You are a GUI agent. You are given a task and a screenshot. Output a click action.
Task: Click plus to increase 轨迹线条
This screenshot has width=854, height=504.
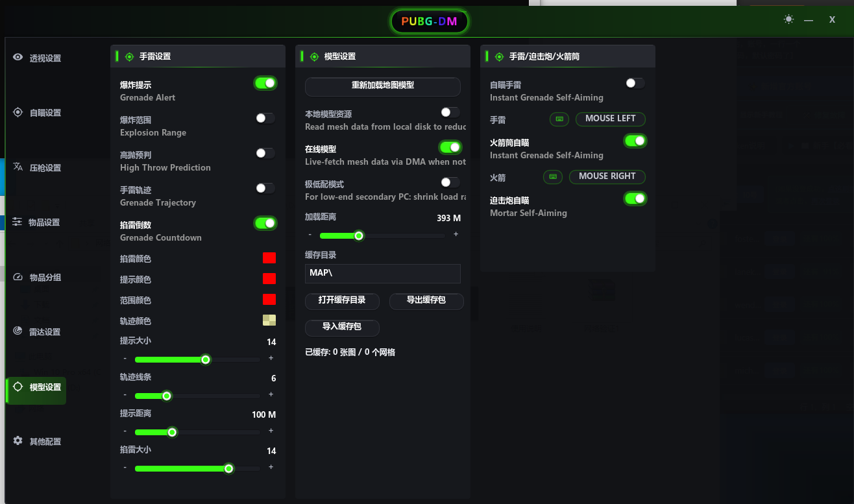pyautogui.click(x=271, y=394)
